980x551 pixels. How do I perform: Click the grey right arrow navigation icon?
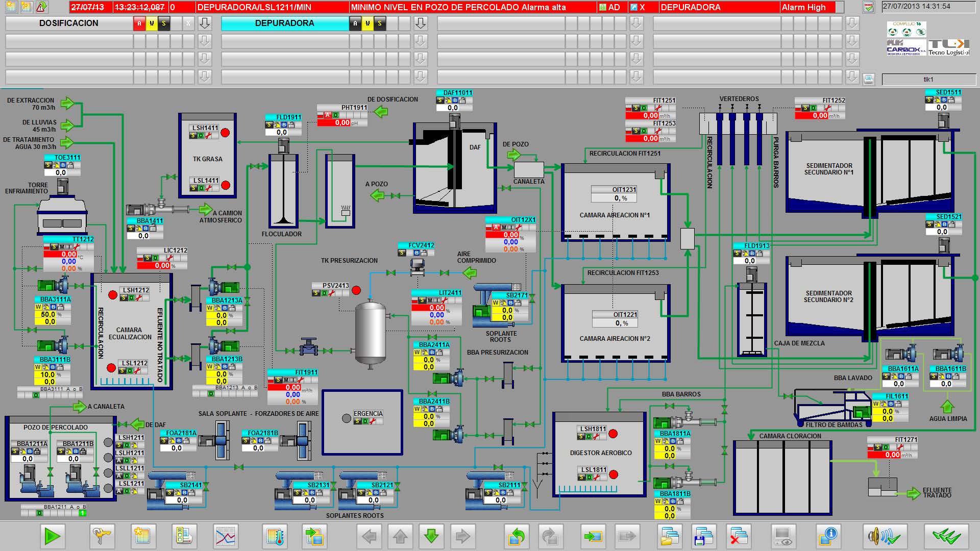click(462, 536)
